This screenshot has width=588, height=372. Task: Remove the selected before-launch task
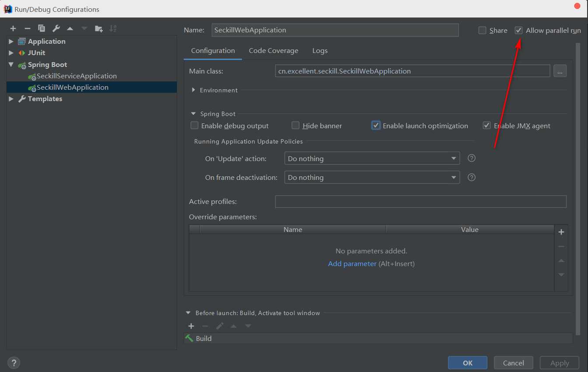coord(205,326)
